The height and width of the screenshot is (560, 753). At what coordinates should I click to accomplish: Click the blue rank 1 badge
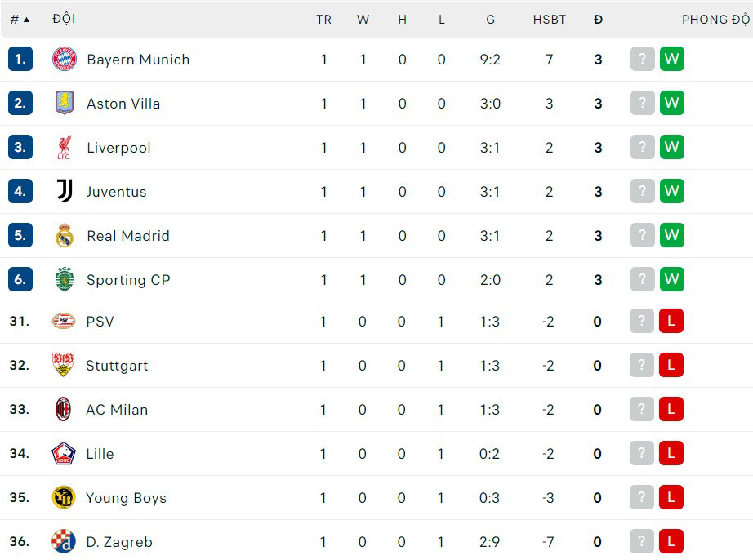20,59
